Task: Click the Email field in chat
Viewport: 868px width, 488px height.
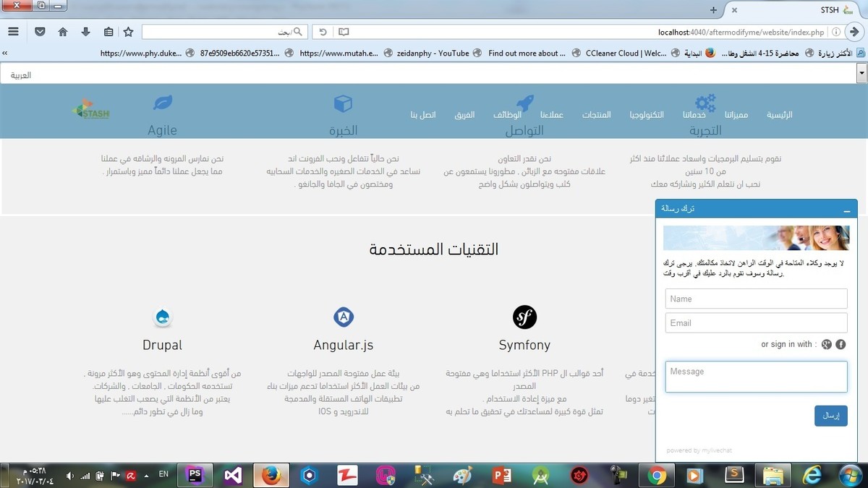Action: click(x=756, y=323)
